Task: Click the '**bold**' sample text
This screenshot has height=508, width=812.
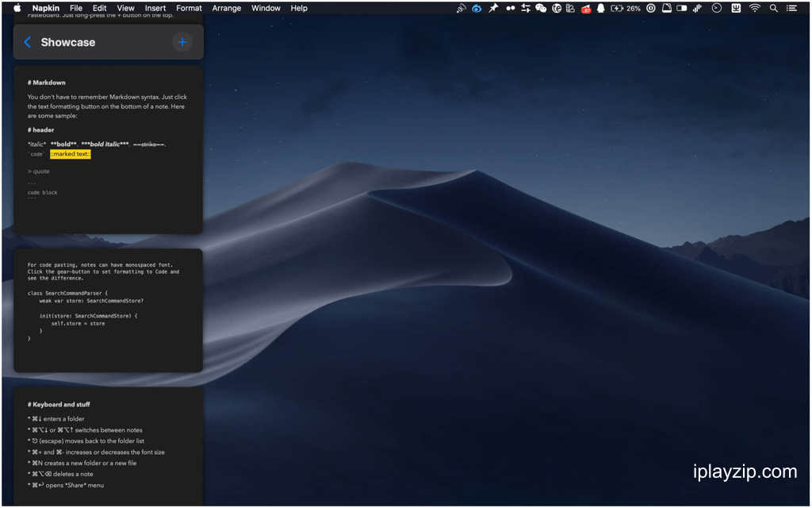Action: [x=63, y=144]
